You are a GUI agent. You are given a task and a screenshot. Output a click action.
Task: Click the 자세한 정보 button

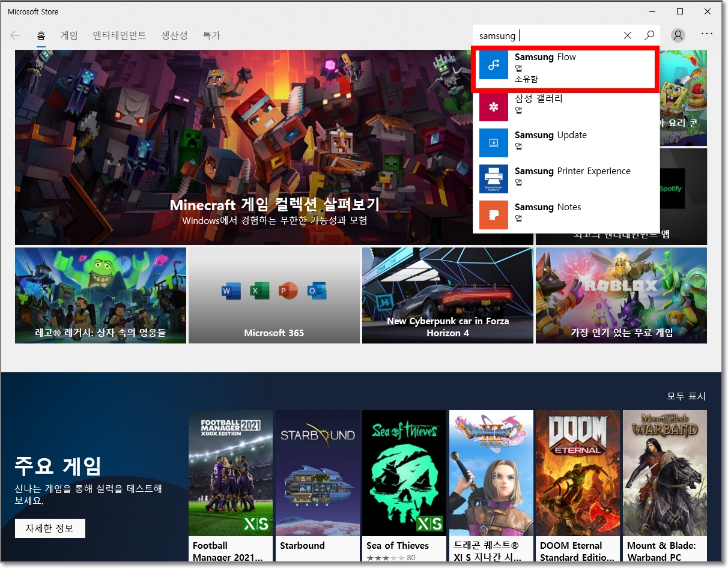[50, 528]
